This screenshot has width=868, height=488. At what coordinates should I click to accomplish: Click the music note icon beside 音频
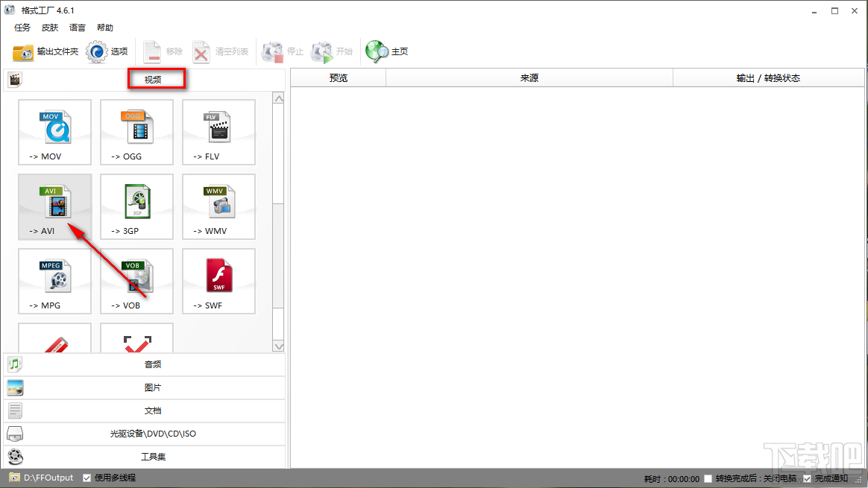(15, 364)
